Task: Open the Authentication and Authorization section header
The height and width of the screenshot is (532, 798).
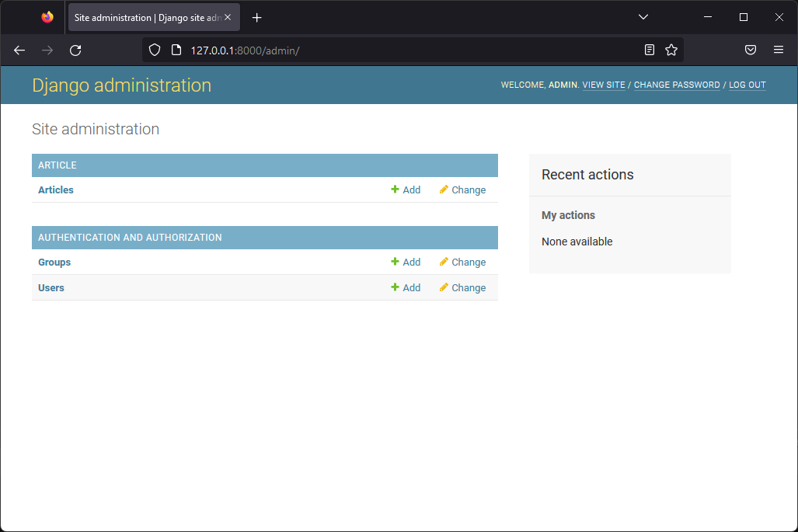Action: coord(130,238)
